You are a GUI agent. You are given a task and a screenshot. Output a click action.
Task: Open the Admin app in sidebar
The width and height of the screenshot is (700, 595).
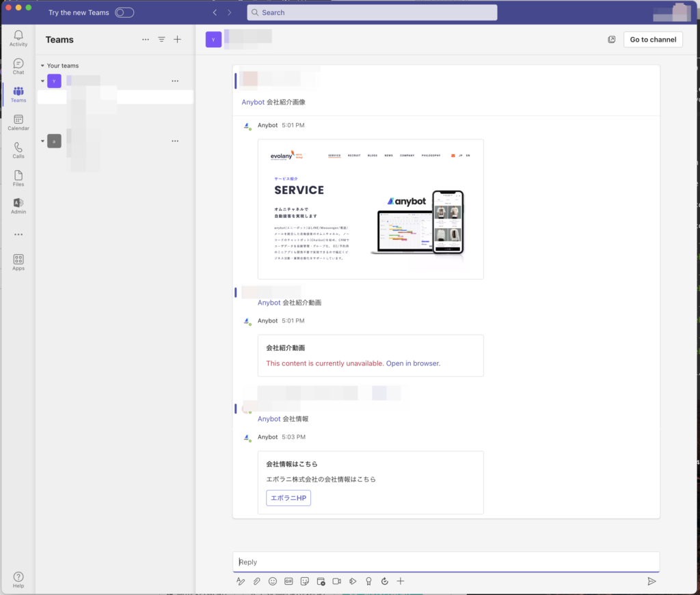click(x=18, y=206)
